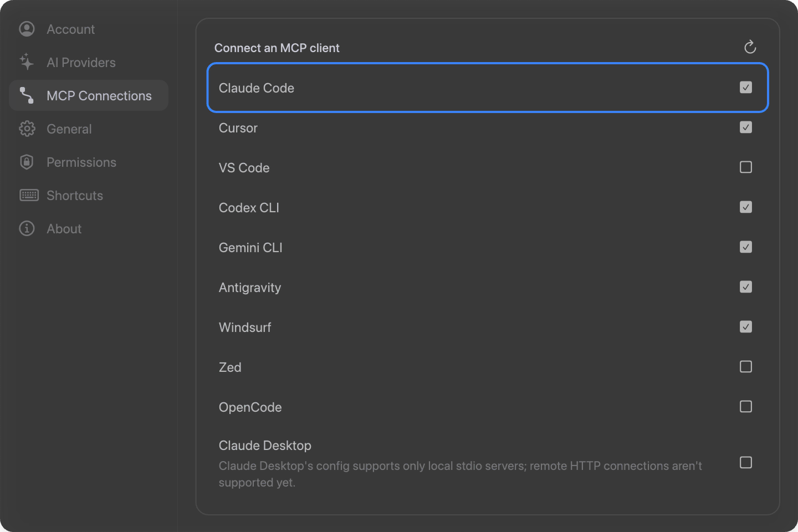798x532 pixels.
Task: Uncheck the Antigravity checkbox
Action: [746, 287]
